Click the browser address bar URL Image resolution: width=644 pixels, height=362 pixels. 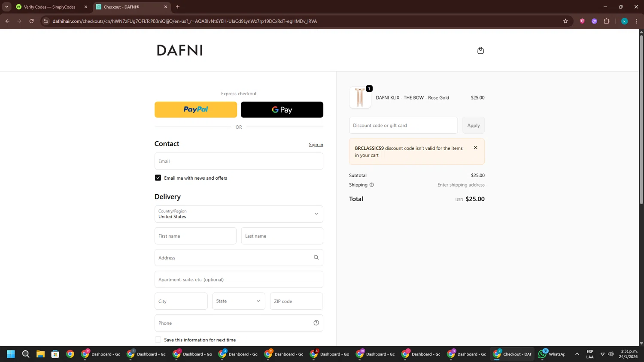point(185,21)
